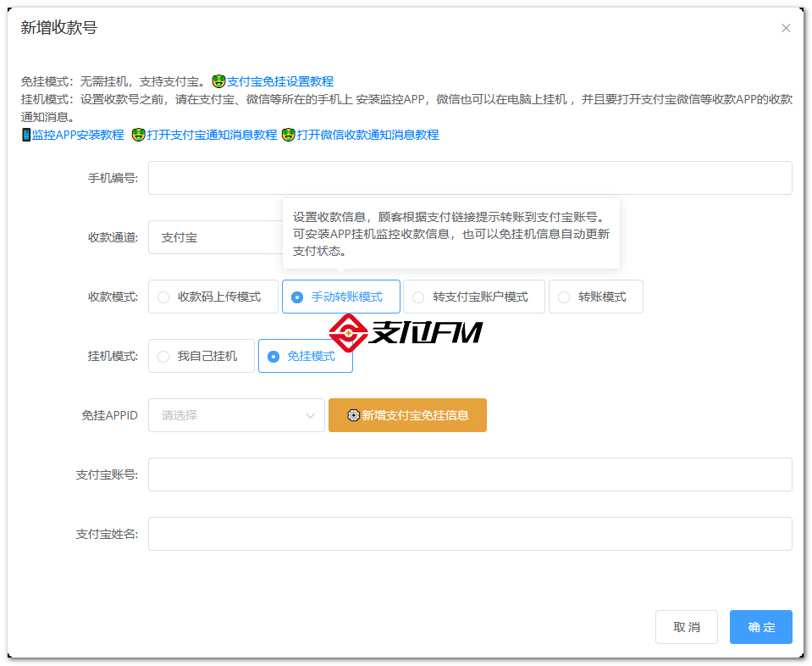
Task: Click the phone icon before 监控APP安装教程
Action: click(26, 135)
